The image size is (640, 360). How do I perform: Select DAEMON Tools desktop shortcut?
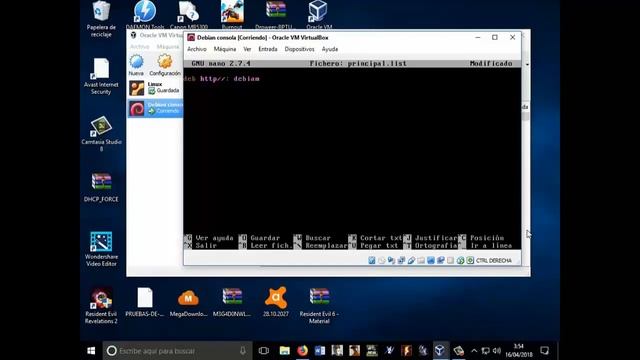[145, 15]
